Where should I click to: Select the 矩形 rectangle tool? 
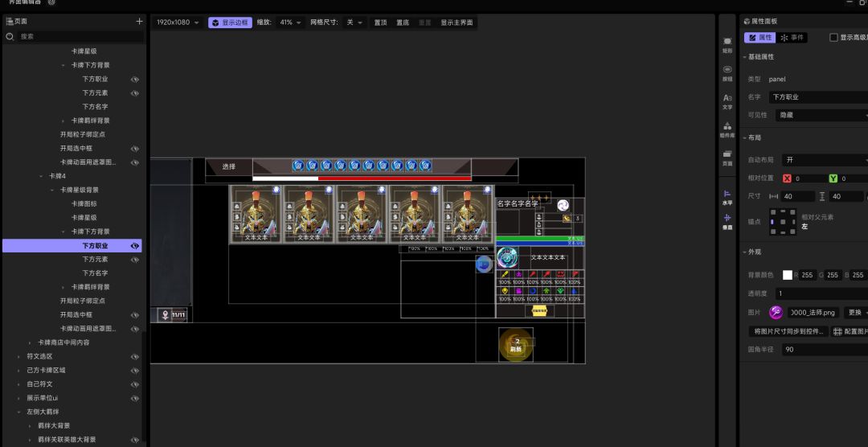click(727, 45)
